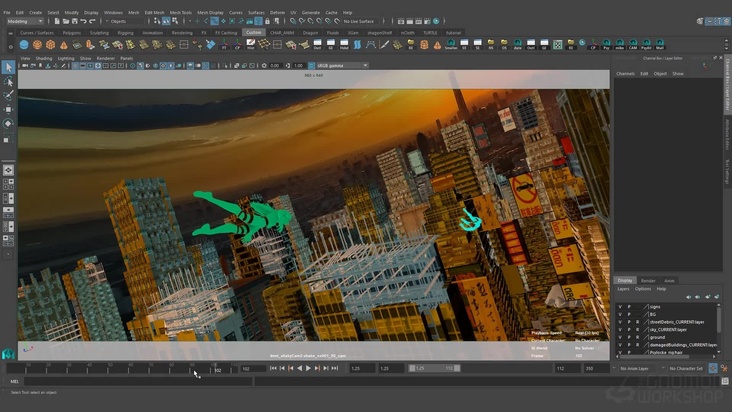Click the range slider bar handle
This screenshot has height=412, width=732.
(x=435, y=368)
